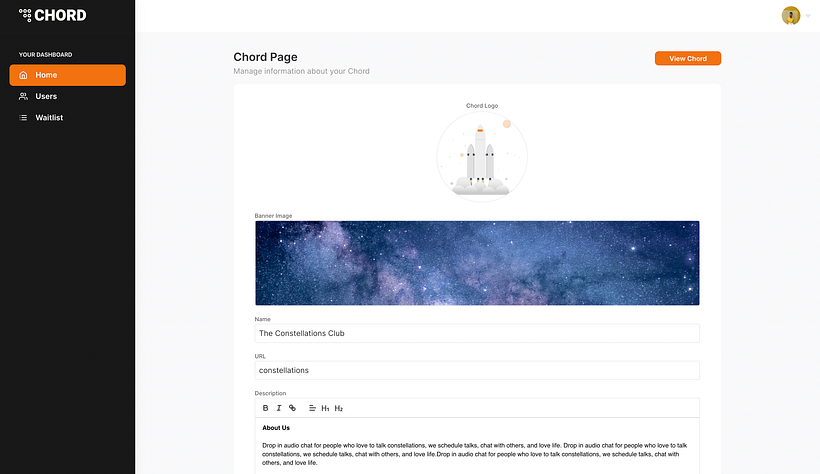820x474 pixels.
Task: Click in the description text body
Action: (477, 454)
